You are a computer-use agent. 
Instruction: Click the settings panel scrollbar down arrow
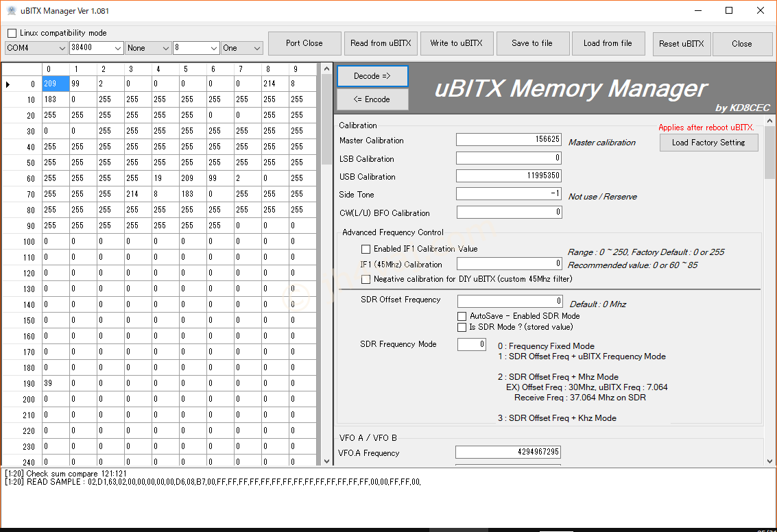point(769,461)
